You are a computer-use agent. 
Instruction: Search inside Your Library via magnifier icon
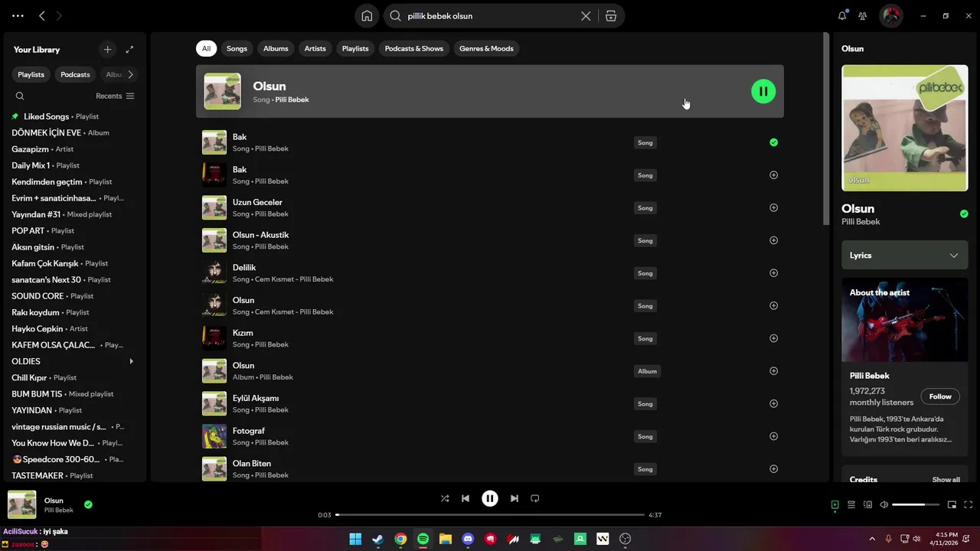coord(20,96)
